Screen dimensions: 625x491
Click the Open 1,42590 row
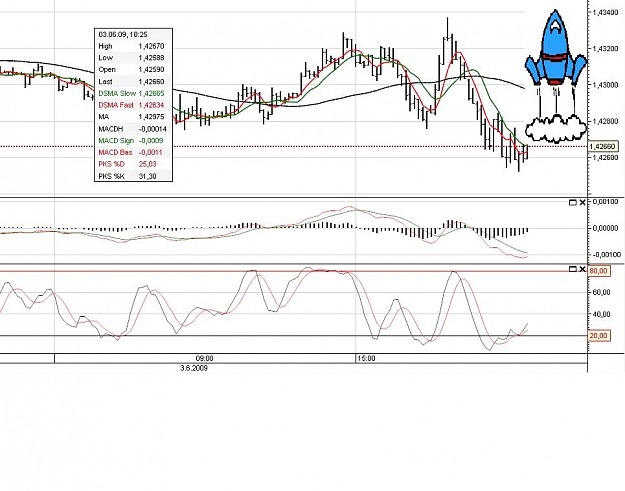coord(134,70)
